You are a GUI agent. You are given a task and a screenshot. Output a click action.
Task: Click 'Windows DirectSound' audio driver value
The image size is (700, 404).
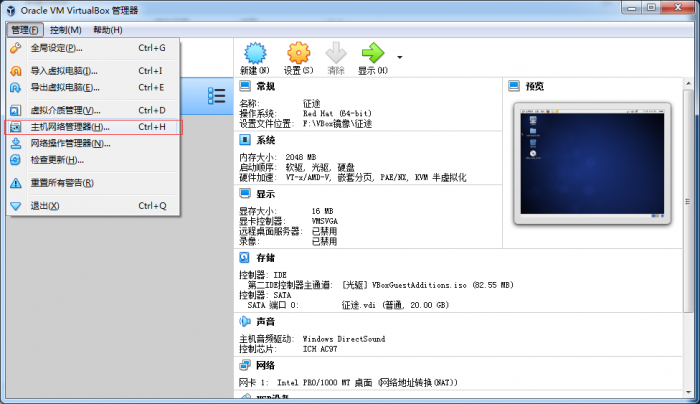(x=344, y=339)
